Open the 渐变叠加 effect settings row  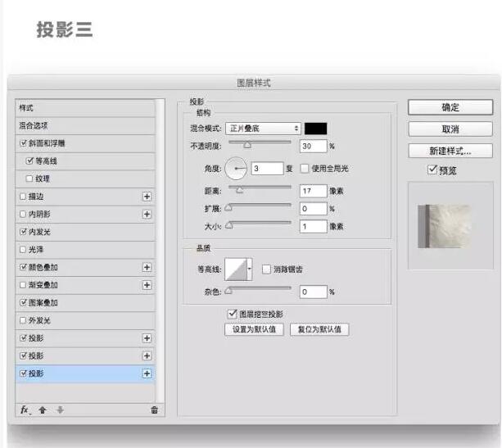tap(85, 285)
